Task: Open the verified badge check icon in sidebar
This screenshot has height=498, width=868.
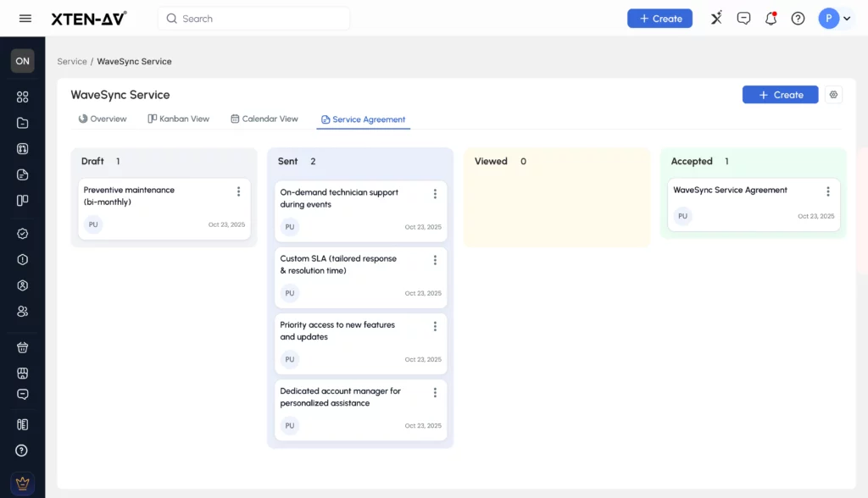Action: (23, 234)
